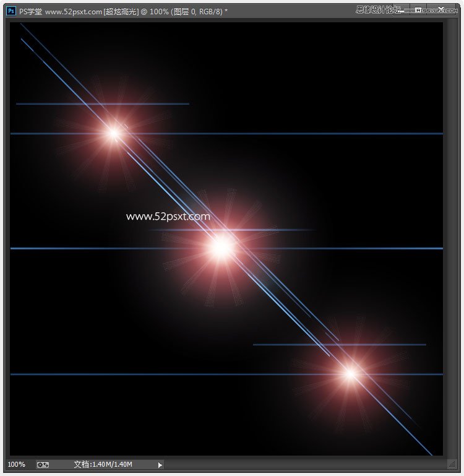Click the 文档:1.40M/1.40M document size readout

pyautogui.click(x=103, y=464)
